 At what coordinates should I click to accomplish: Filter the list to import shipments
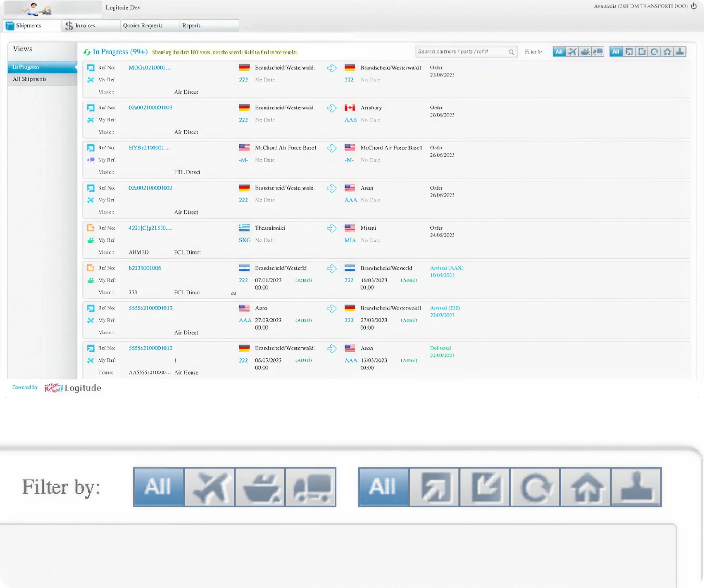[642, 52]
